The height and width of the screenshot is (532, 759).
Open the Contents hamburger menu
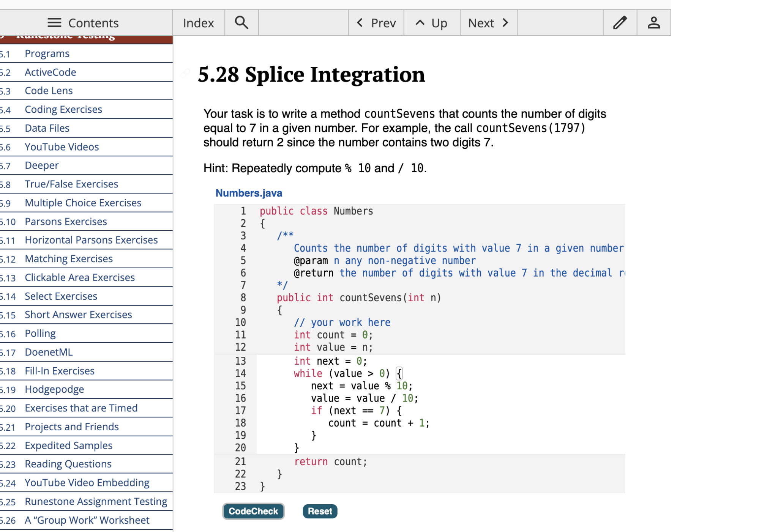click(83, 23)
